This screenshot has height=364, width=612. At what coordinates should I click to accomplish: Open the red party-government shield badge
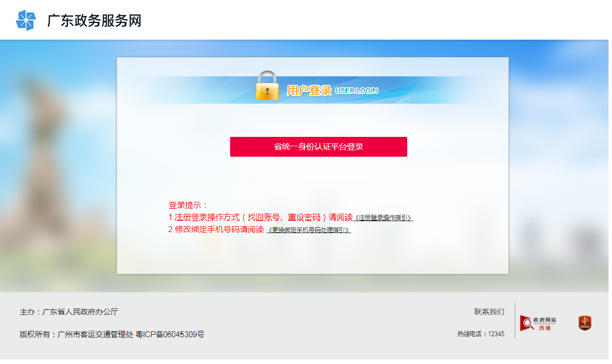tap(585, 323)
